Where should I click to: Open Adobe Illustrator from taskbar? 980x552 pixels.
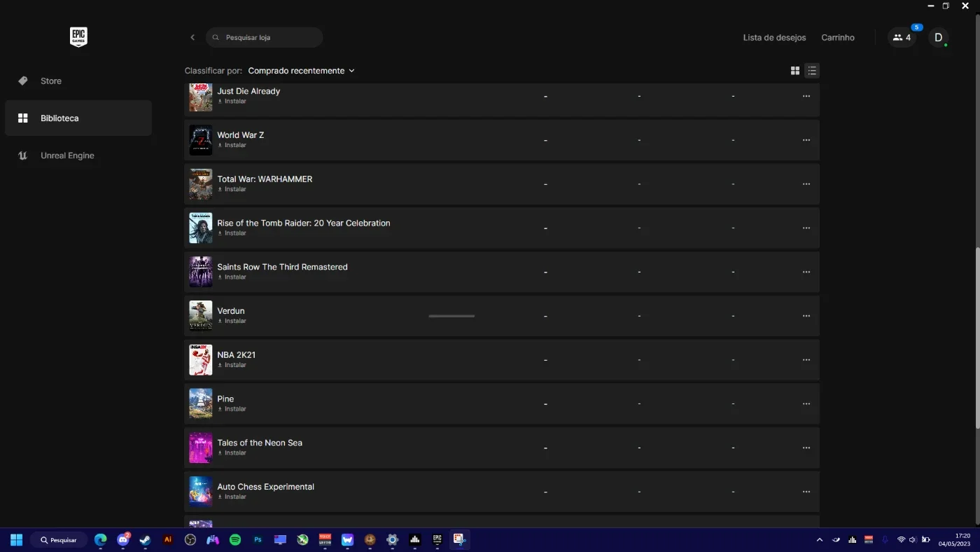coord(167,540)
